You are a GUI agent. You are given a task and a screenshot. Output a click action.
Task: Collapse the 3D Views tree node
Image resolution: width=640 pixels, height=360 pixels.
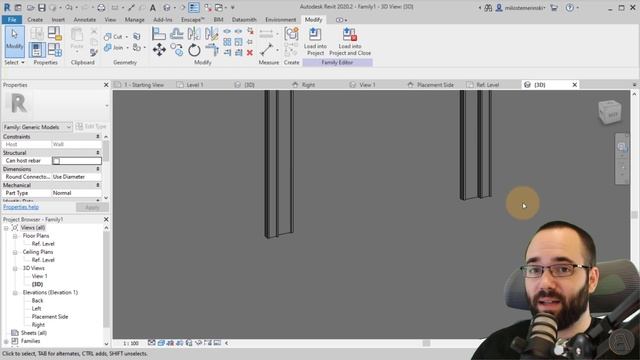tap(15, 269)
